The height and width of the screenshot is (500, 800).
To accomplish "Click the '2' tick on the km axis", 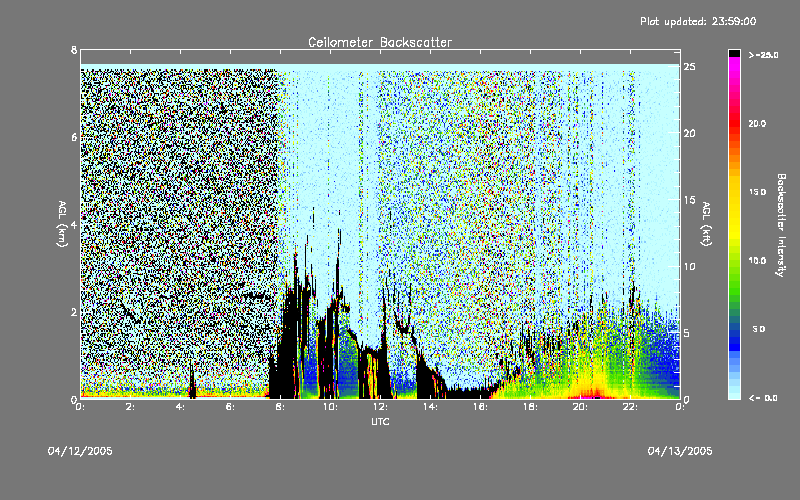I will click(74, 312).
